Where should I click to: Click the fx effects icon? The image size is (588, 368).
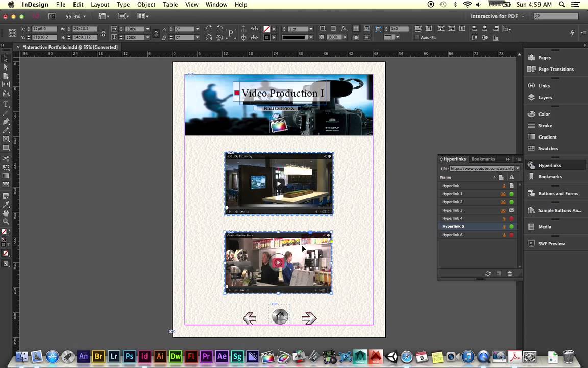pos(344,29)
